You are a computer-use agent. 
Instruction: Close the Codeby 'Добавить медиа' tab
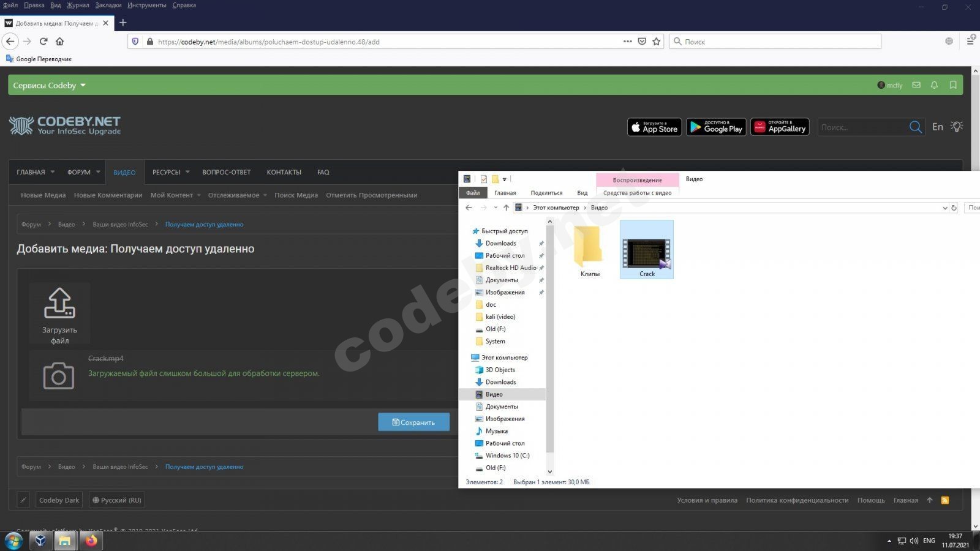pyautogui.click(x=105, y=23)
